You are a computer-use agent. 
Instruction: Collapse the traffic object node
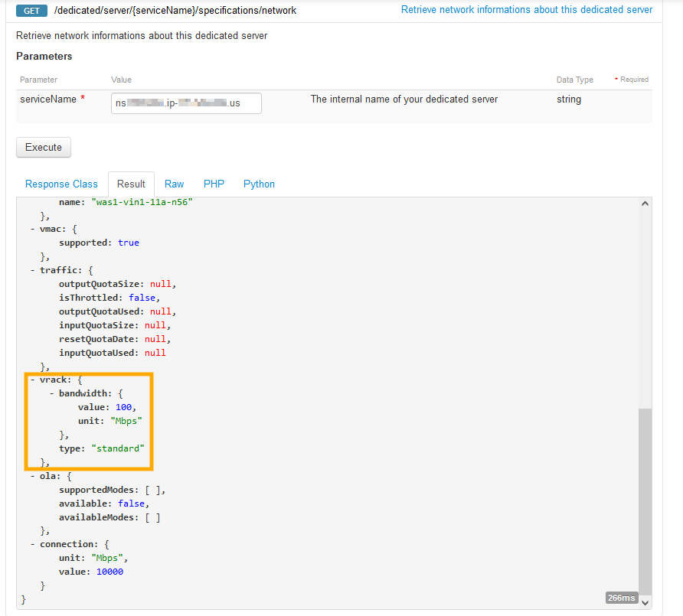click(33, 270)
